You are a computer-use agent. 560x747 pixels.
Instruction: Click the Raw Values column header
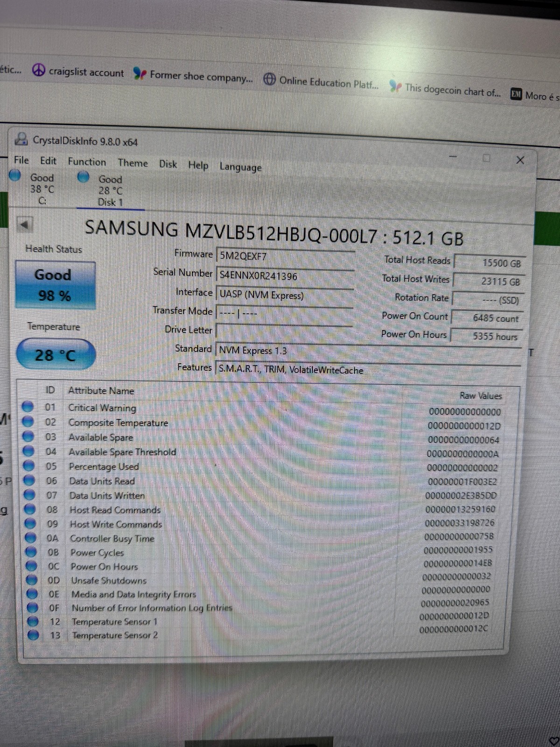pyautogui.click(x=481, y=396)
